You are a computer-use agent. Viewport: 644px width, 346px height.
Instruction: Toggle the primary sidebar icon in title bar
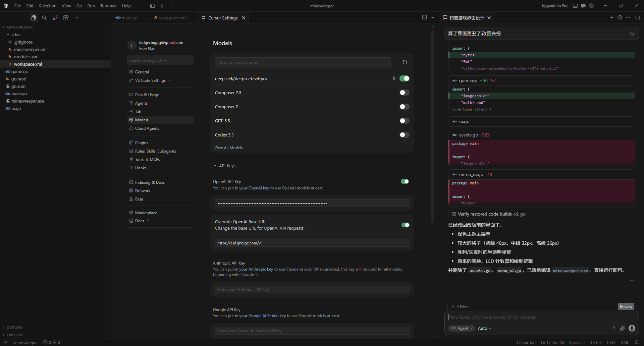click(153, 6)
